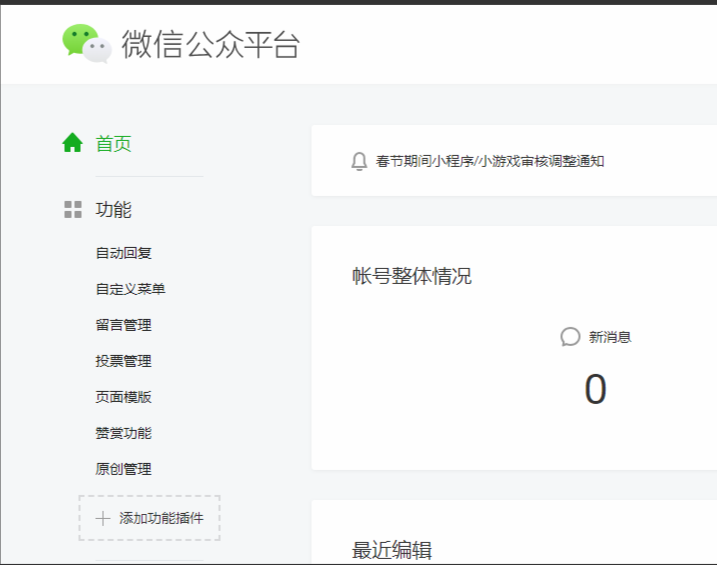This screenshot has height=565, width=717.
Task: Open 自定义菜单 in the sidebar
Action: click(x=130, y=289)
